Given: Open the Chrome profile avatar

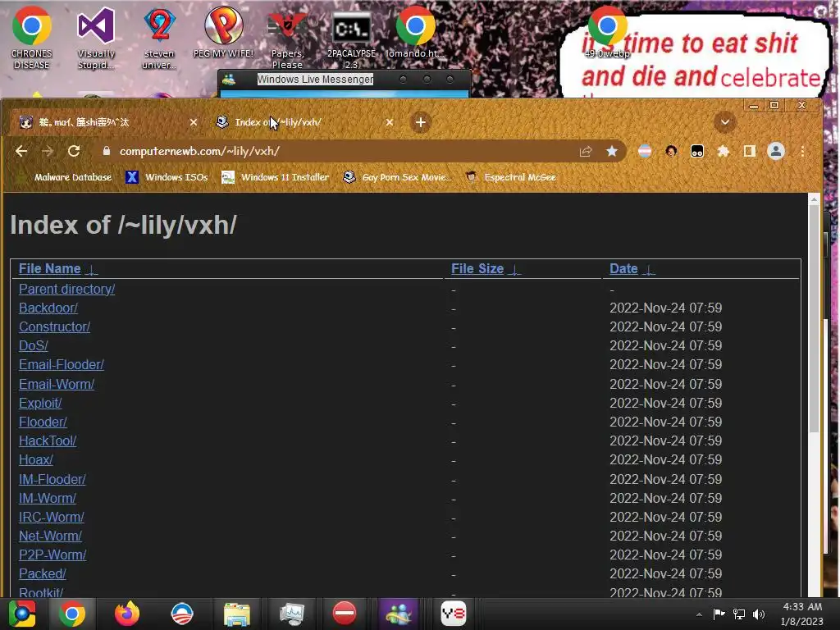Looking at the screenshot, I should (776, 152).
